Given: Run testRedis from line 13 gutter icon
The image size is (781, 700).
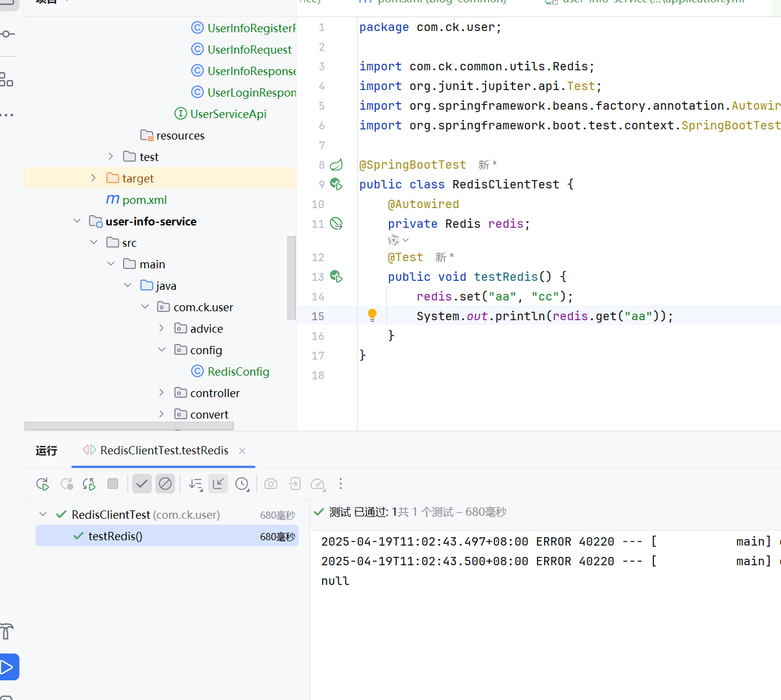Looking at the screenshot, I should click(x=337, y=277).
